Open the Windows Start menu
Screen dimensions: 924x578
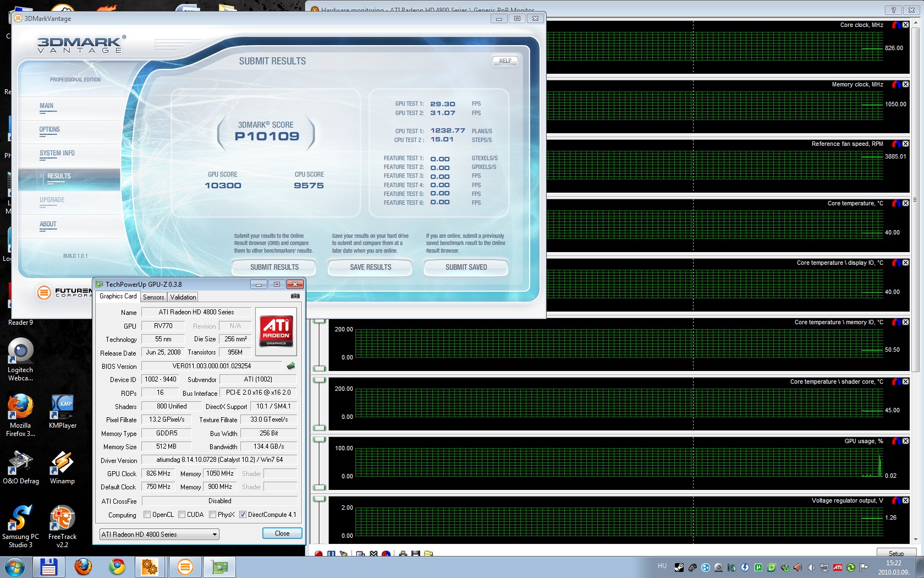click(x=14, y=567)
